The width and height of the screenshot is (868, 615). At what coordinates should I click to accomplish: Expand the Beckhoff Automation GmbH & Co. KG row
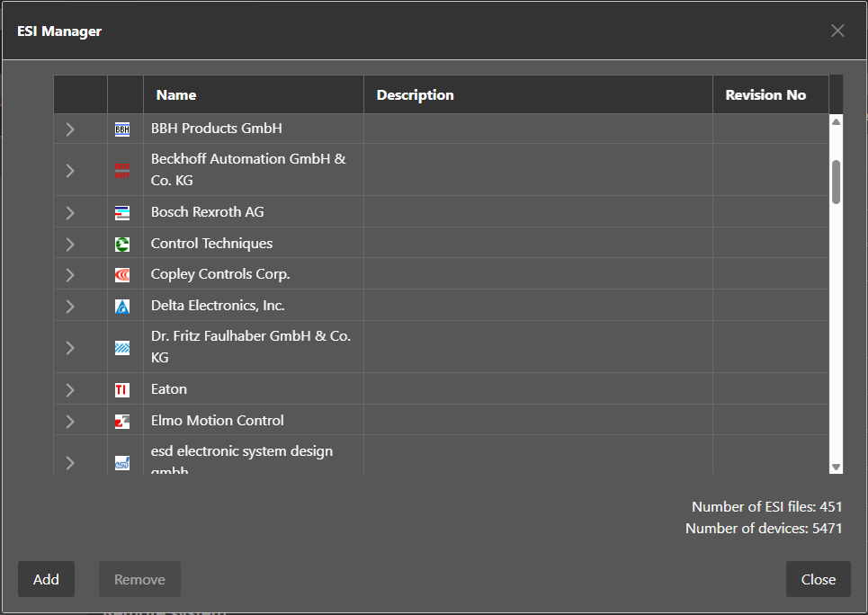[x=70, y=171]
